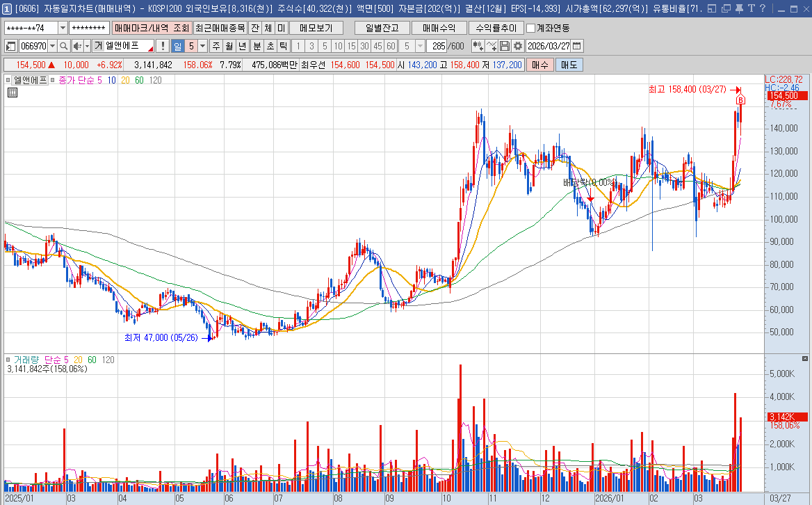The height and width of the screenshot is (505, 812).
Task: Enable the 계좌연동 checkbox
Action: coord(531,28)
